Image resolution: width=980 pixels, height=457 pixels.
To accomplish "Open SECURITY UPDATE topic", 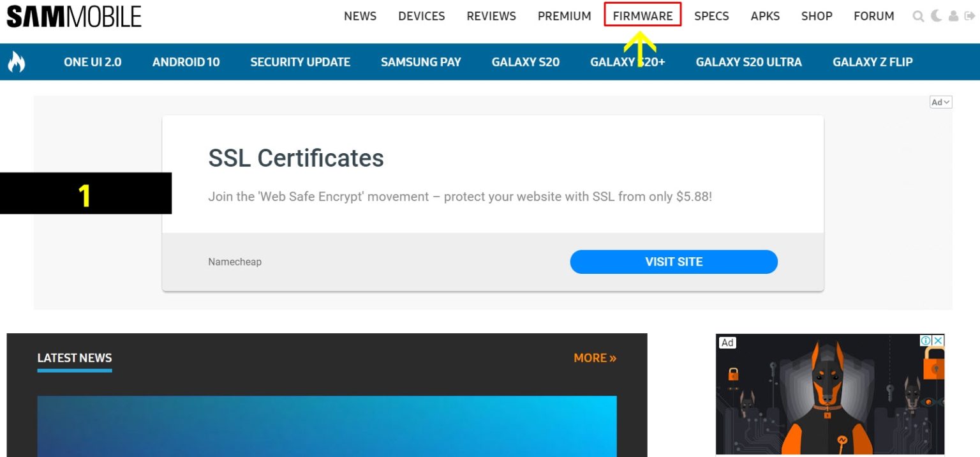I will click(x=301, y=62).
